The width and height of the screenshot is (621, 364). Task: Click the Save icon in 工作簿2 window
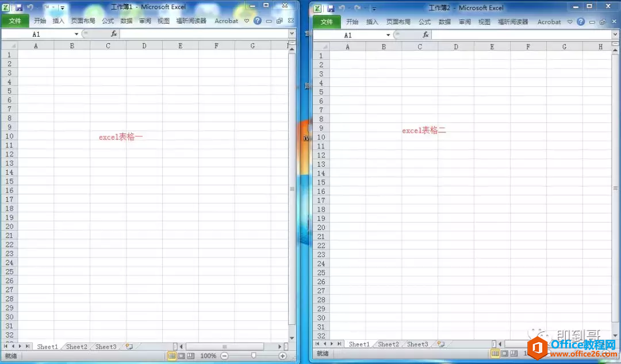[x=331, y=8]
